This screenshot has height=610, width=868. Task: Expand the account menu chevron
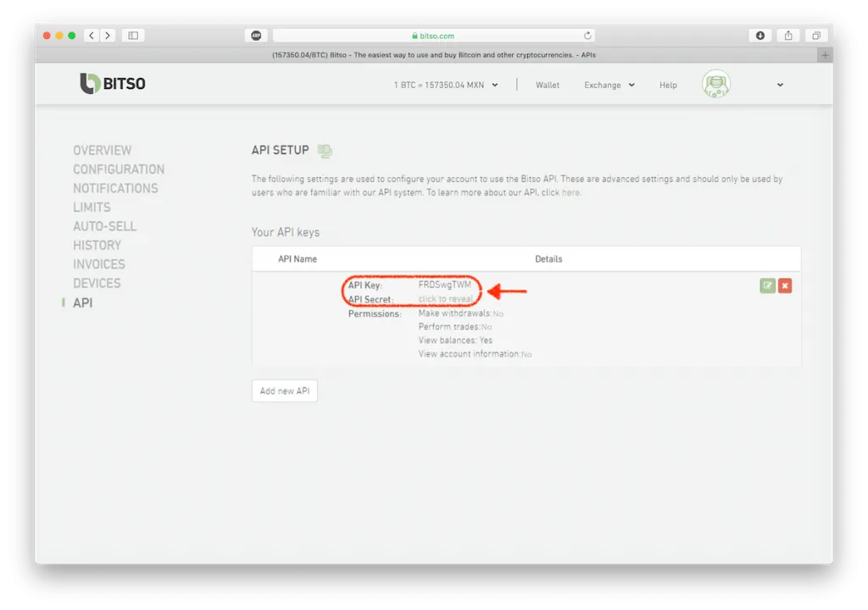pos(780,85)
